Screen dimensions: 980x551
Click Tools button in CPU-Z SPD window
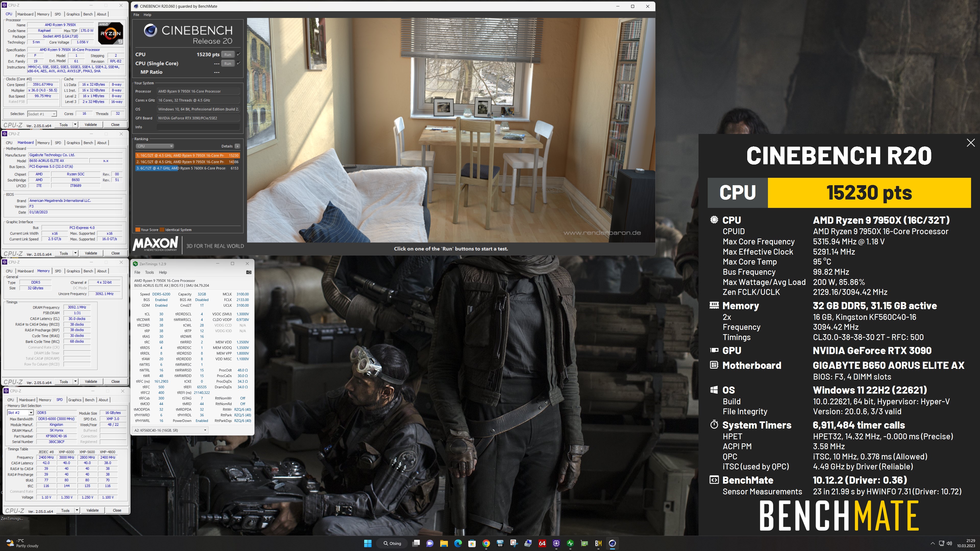65,511
